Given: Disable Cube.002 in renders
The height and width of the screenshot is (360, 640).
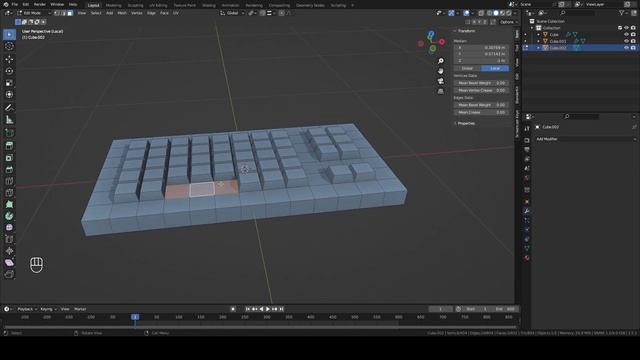Looking at the screenshot, I should click(633, 48).
